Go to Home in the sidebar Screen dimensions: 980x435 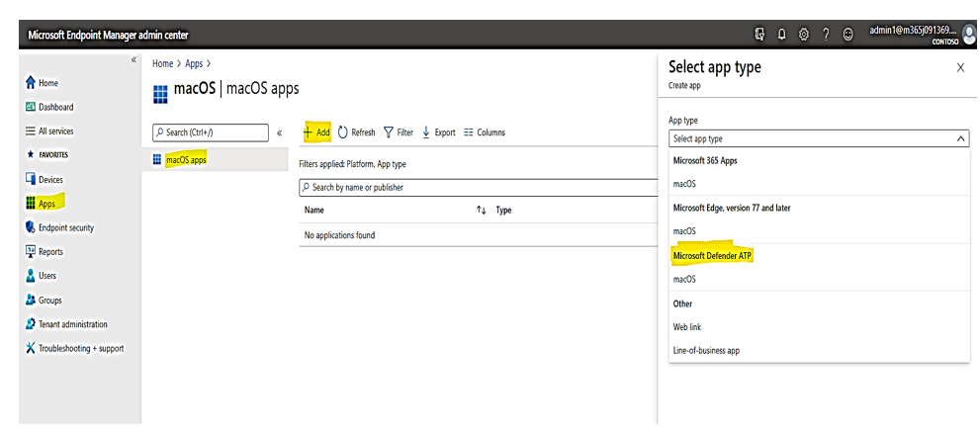[42, 83]
